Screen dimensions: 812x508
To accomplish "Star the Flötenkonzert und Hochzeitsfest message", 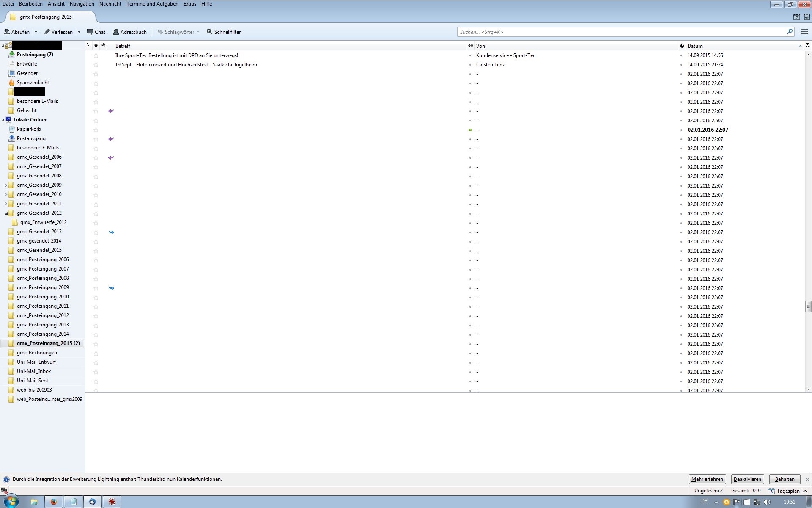I will (96, 65).
